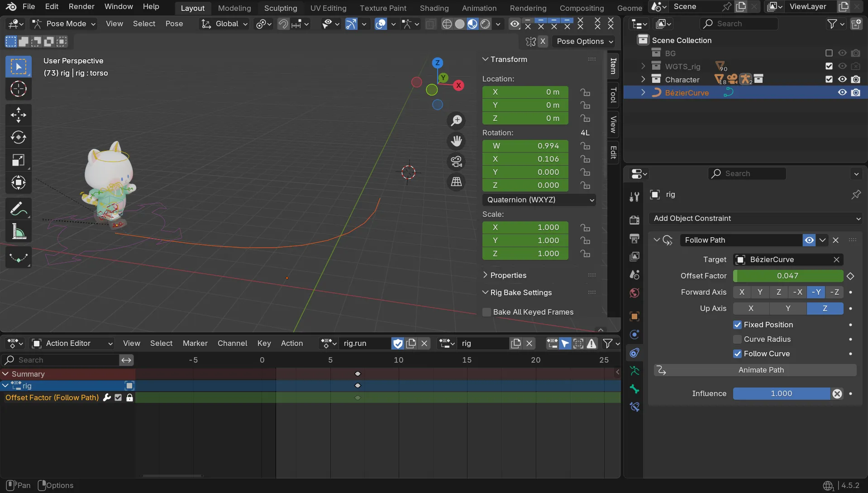Click the Toggle camera view icon

pos(456,162)
